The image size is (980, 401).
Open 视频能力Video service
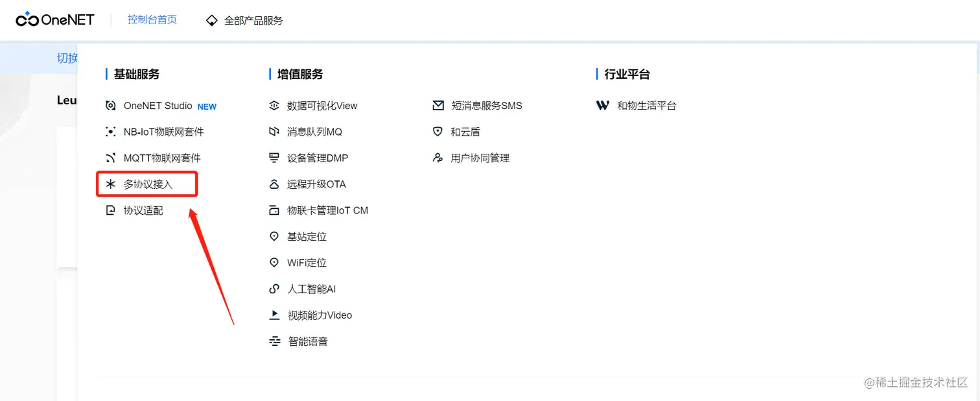click(x=320, y=315)
